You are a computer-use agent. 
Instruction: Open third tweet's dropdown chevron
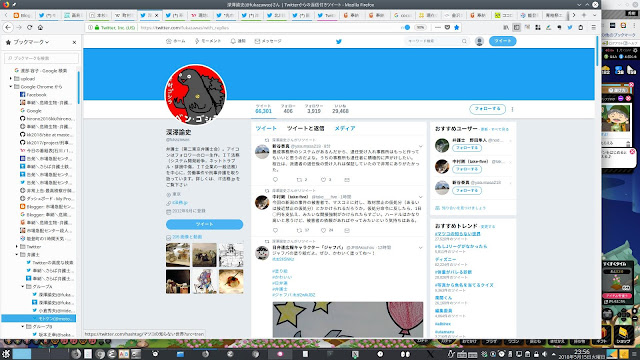420,248
